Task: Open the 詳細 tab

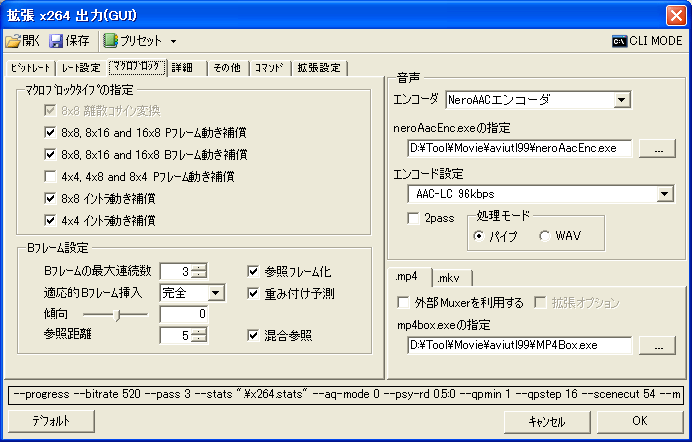Action: [187, 68]
